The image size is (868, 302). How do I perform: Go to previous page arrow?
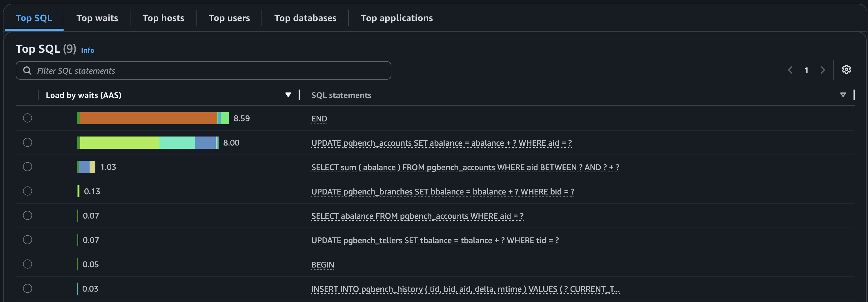coord(790,70)
